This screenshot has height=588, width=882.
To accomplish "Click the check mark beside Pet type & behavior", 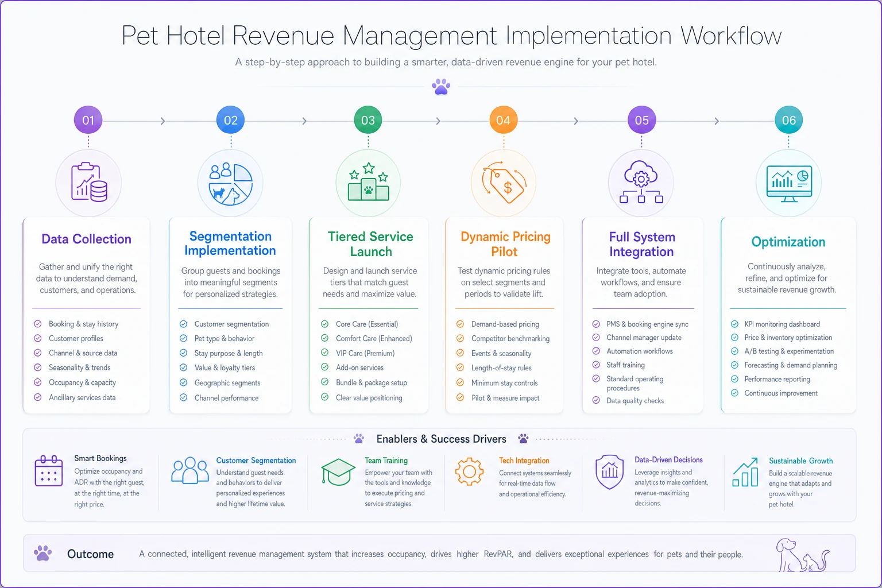I will (184, 338).
